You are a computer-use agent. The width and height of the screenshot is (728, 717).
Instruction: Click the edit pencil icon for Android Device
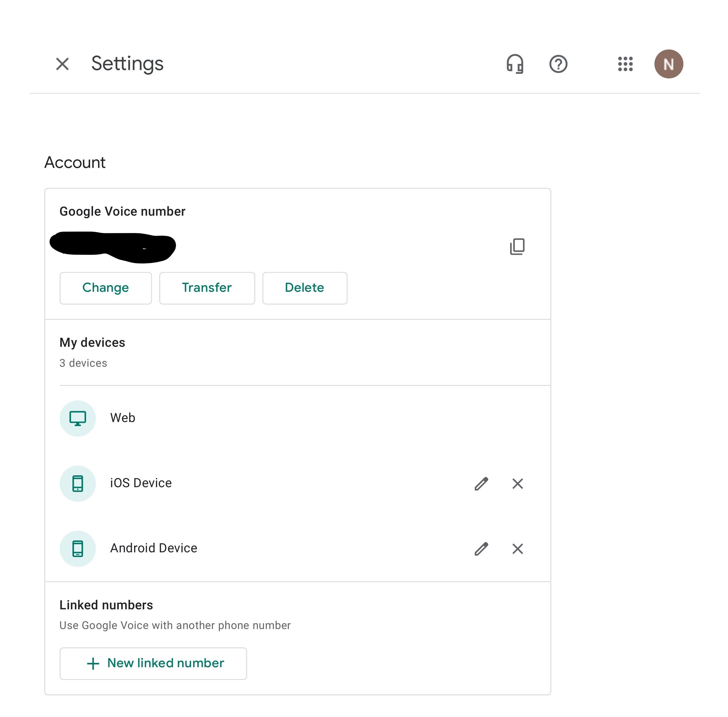[481, 548]
